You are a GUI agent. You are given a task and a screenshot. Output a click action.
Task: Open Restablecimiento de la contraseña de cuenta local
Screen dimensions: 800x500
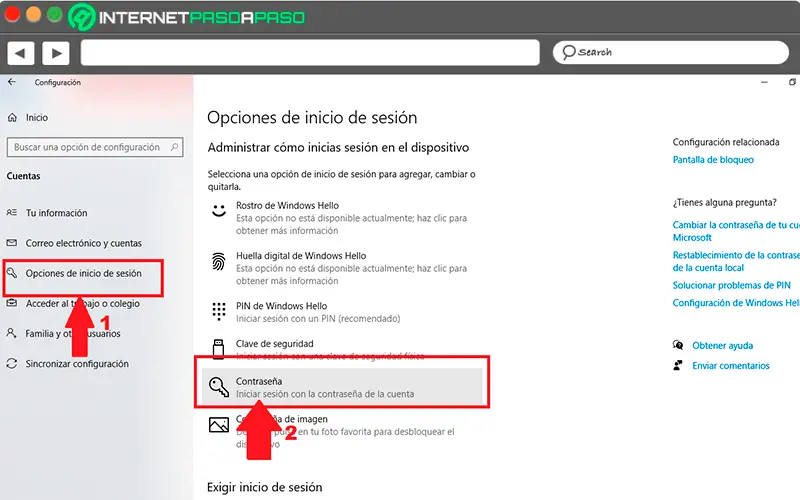(736, 261)
